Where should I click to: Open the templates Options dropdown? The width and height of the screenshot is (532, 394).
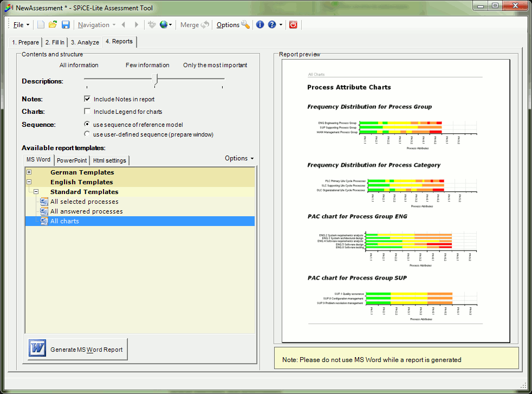tap(239, 158)
